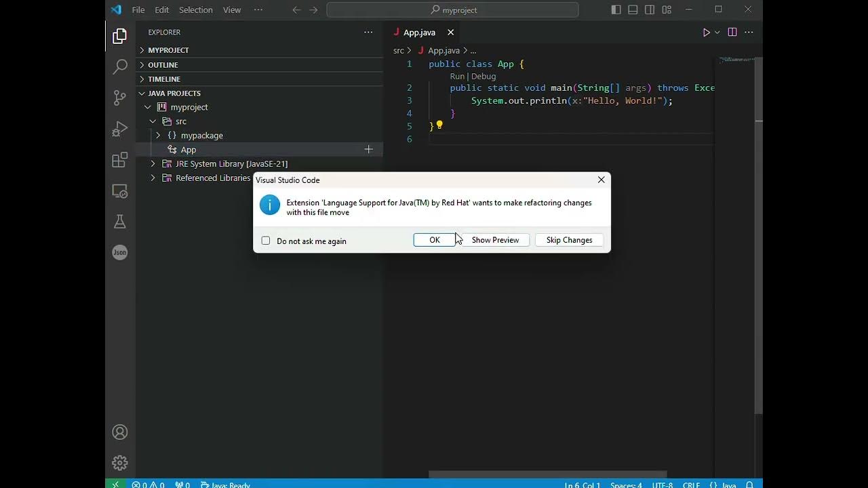The width and height of the screenshot is (868, 488).
Task: Close the Visual Studio Code dialog
Action: (x=601, y=180)
